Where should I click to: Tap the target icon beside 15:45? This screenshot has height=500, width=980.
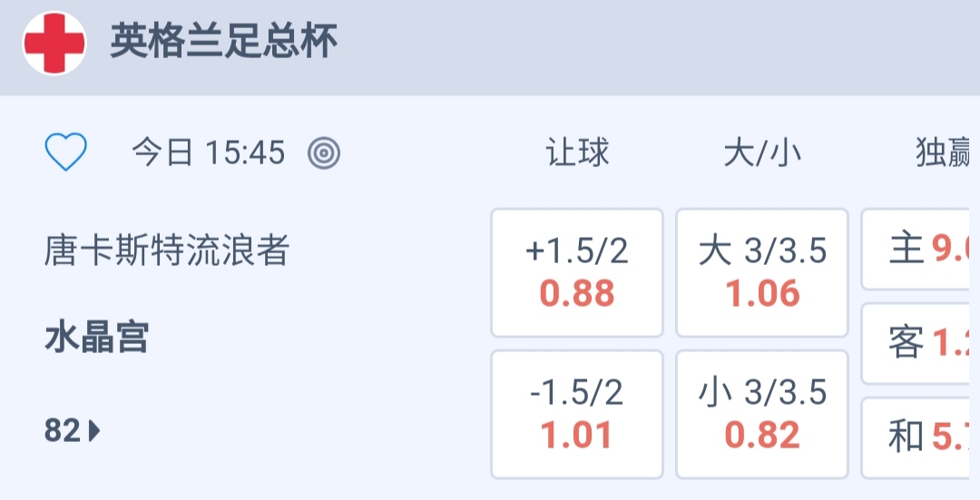[x=324, y=153]
